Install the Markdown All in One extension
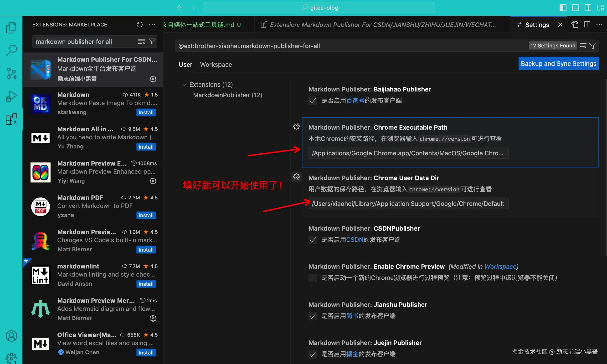This screenshot has height=364, width=607. [x=146, y=147]
